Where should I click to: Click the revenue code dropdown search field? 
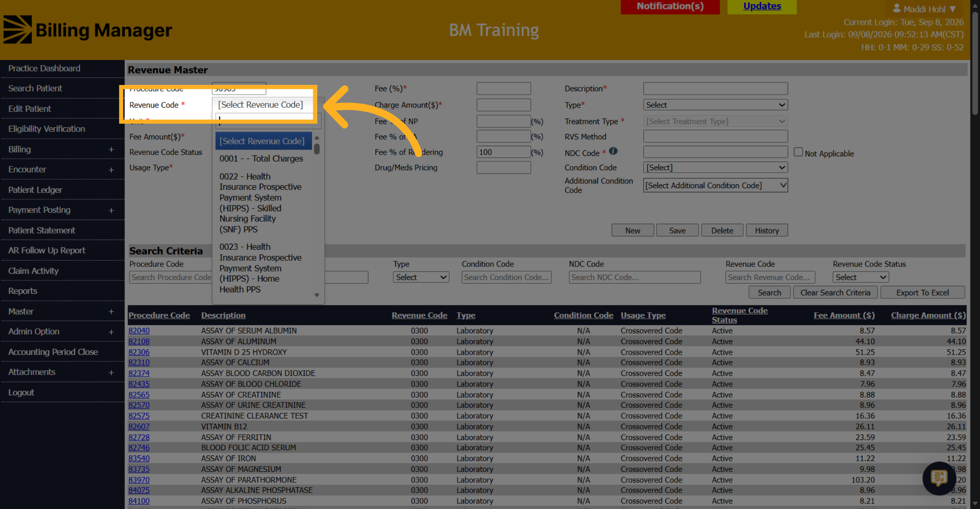pos(268,120)
